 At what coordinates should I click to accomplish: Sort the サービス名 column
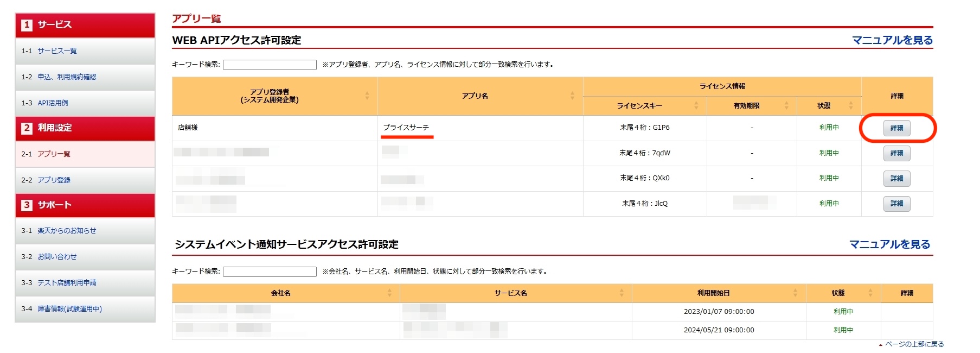[x=622, y=293]
